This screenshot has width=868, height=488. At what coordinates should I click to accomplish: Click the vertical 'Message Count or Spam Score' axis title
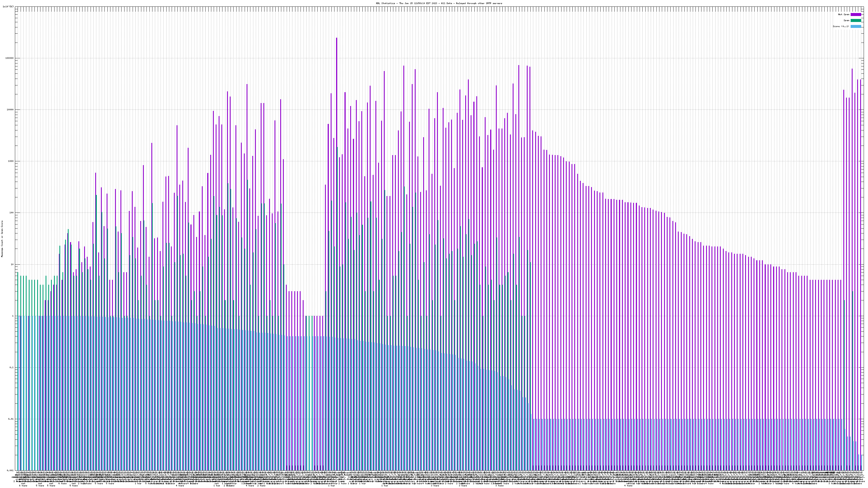2,239
